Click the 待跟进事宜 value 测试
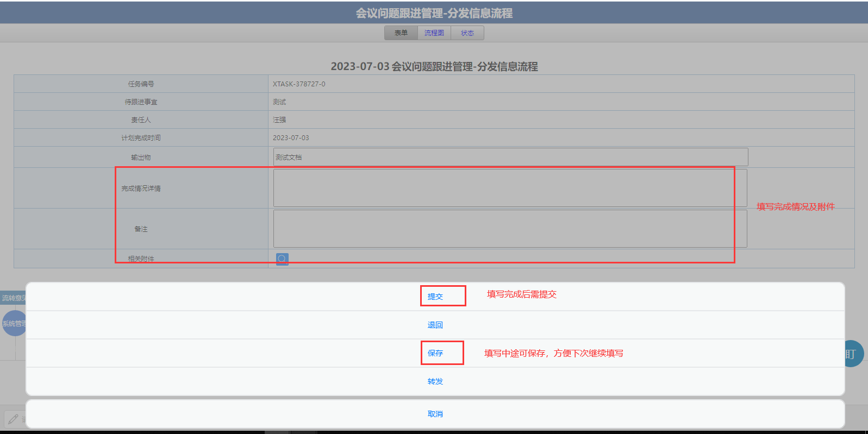868x434 pixels. 279,102
